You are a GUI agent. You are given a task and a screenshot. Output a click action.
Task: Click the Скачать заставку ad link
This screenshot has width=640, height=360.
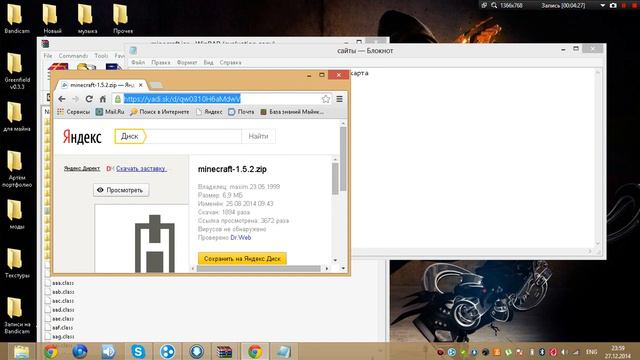click(x=141, y=168)
